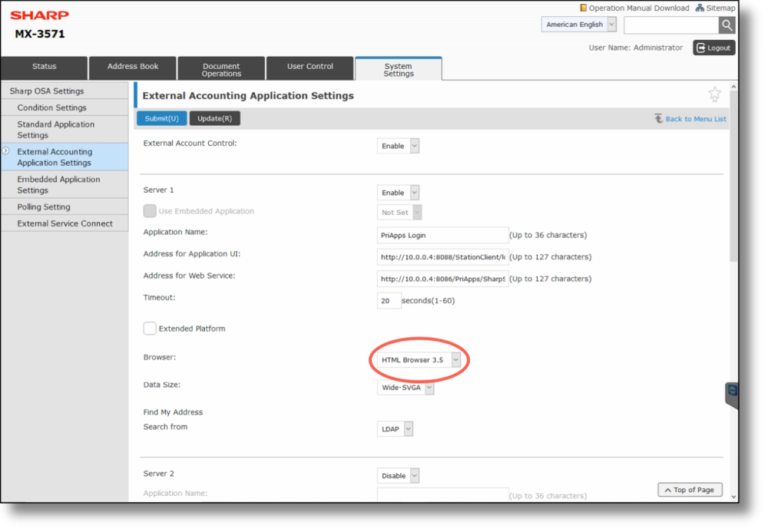Click inside the Application Name field
Image resolution: width=768 pixels, height=532 pixels.
[442, 235]
